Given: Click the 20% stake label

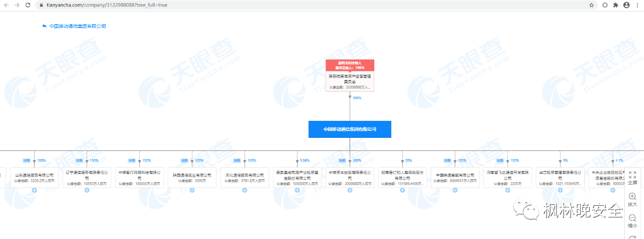Looking at the screenshot, I should pos(409,161).
